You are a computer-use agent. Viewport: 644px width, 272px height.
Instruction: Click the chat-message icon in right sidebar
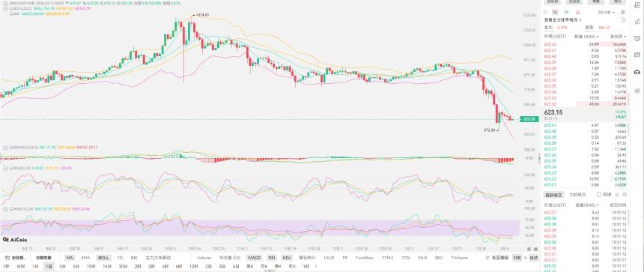[637, 39]
